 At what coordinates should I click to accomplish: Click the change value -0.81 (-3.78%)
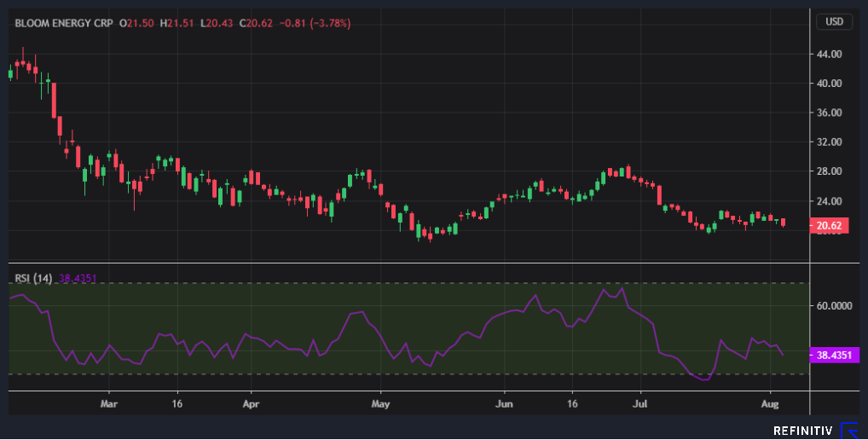click(x=315, y=23)
